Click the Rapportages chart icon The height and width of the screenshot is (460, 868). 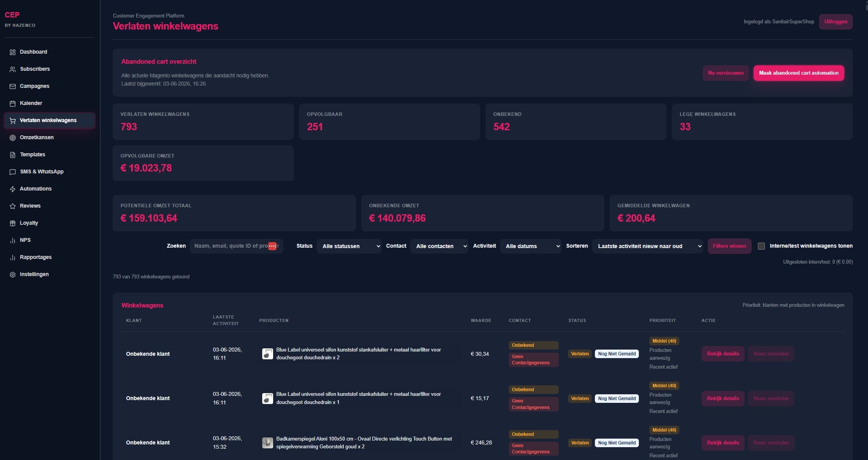12,257
